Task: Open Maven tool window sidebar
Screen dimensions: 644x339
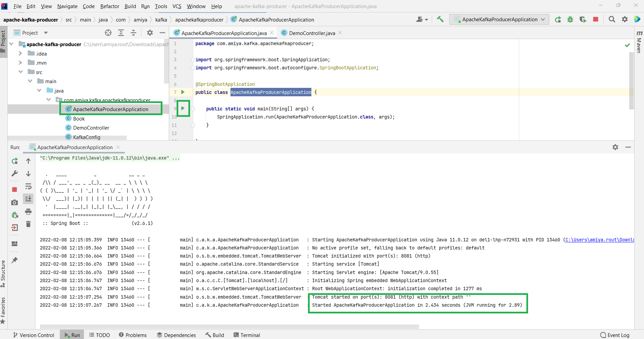Action: pos(639,42)
